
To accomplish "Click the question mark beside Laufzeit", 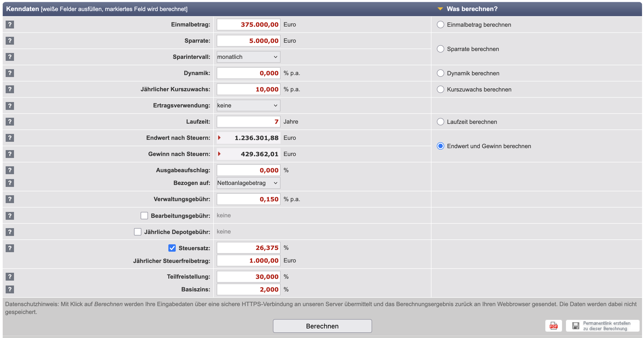I will [x=10, y=122].
